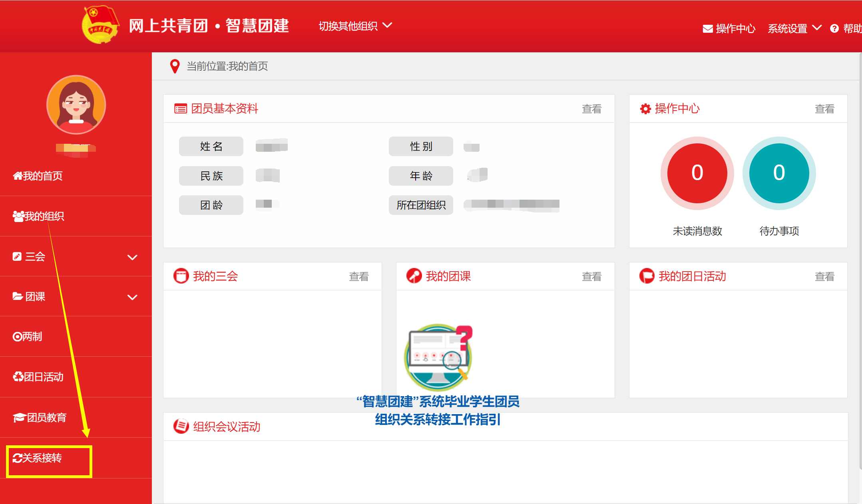Click the folder icon of 团课

[18, 296]
